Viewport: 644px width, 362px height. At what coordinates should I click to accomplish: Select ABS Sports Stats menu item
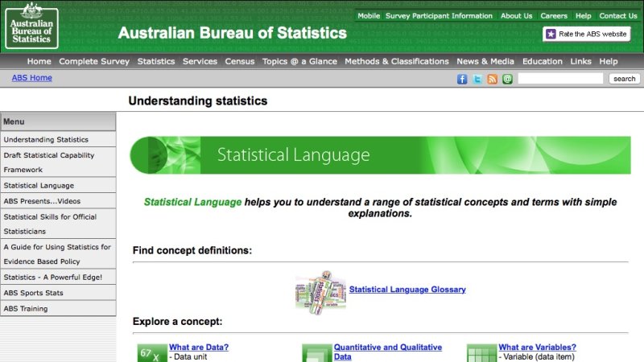click(x=58, y=293)
